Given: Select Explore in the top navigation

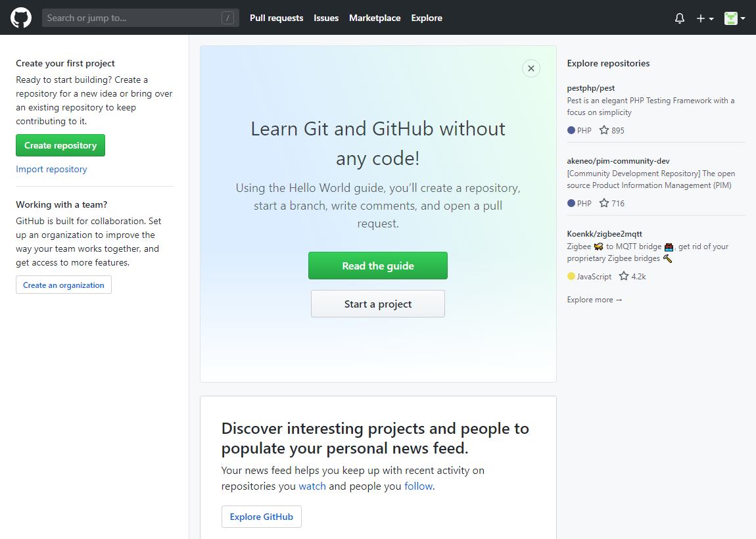Looking at the screenshot, I should (x=427, y=18).
